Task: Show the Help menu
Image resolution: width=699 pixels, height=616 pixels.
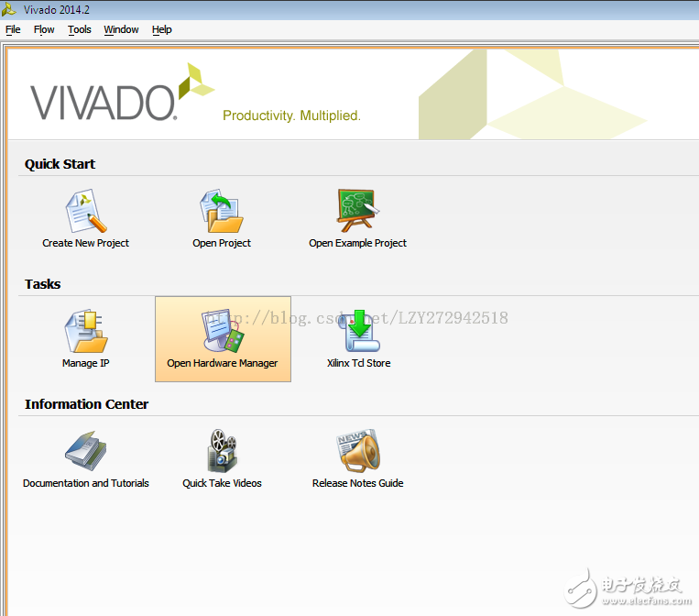Action: click(x=162, y=29)
